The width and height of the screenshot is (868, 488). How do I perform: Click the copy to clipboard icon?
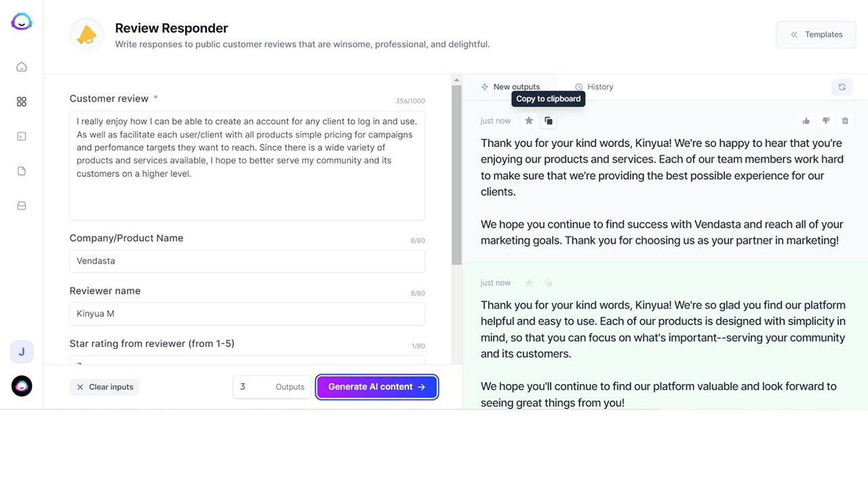click(x=549, y=121)
